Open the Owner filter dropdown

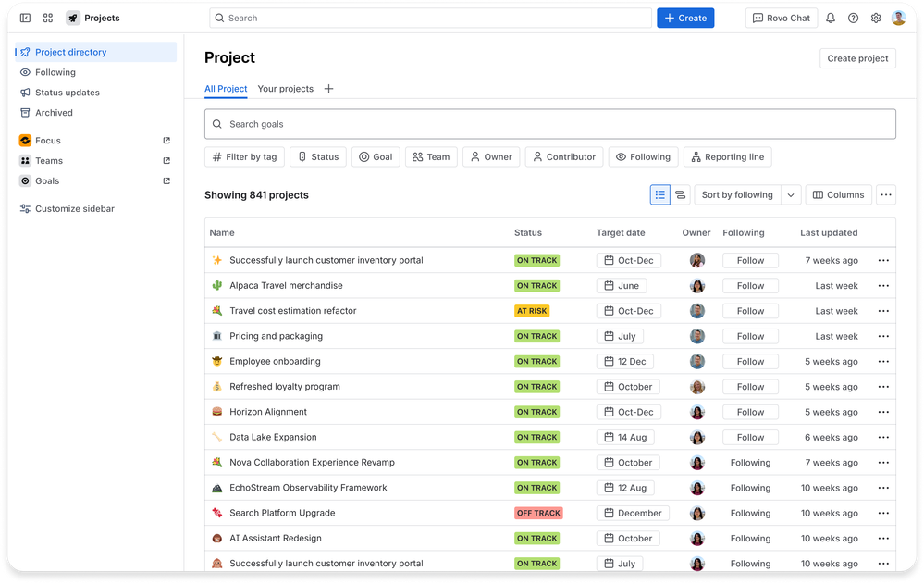(x=491, y=157)
